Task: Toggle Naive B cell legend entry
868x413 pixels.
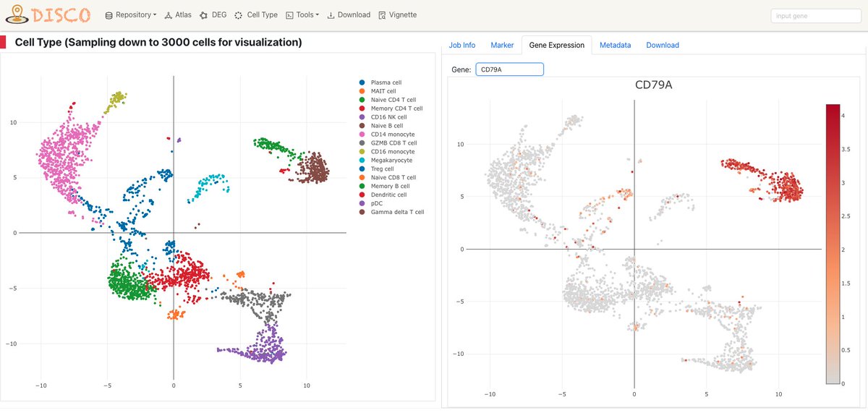Action: click(x=382, y=126)
